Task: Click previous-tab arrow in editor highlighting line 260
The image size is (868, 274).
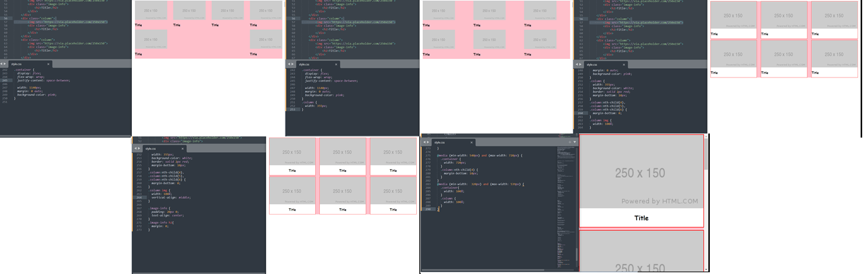Action: point(577,64)
